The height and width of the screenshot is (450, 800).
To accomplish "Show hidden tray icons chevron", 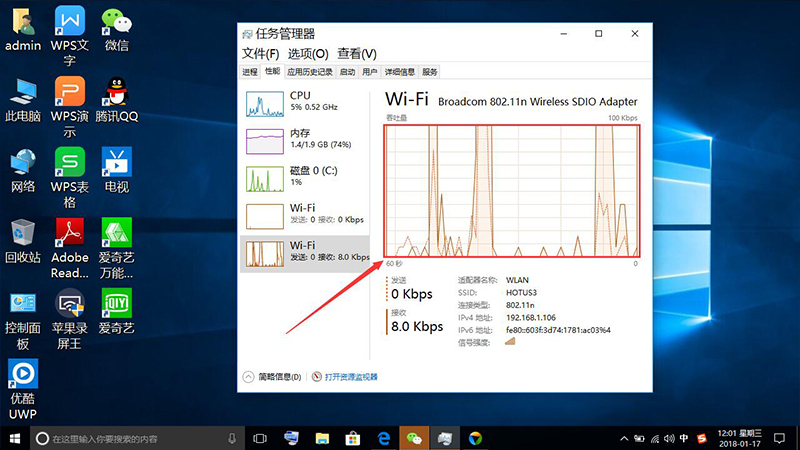I will tap(624, 438).
